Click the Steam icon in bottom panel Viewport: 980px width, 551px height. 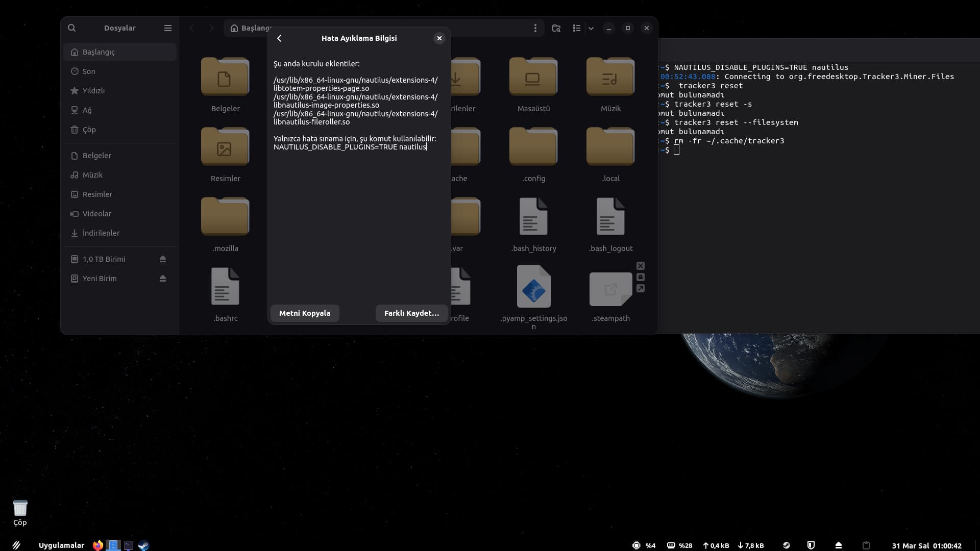pos(144,545)
